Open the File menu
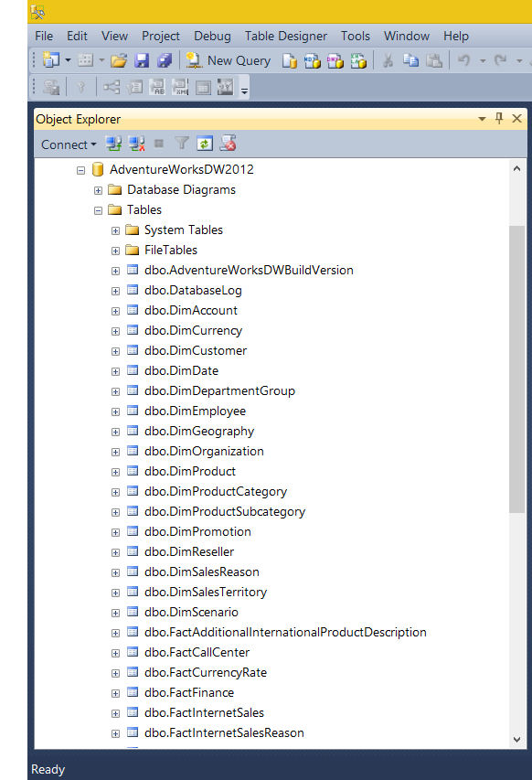The height and width of the screenshot is (780, 532). pyautogui.click(x=44, y=37)
